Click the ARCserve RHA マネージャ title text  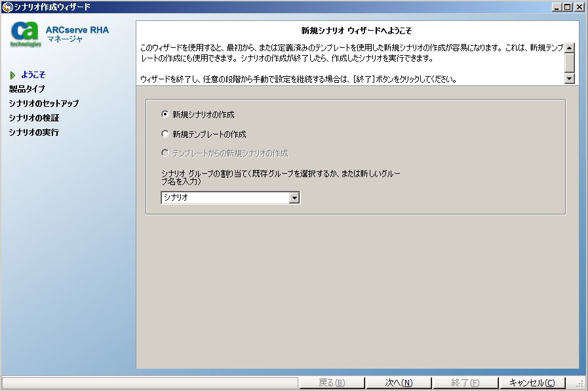point(77,34)
